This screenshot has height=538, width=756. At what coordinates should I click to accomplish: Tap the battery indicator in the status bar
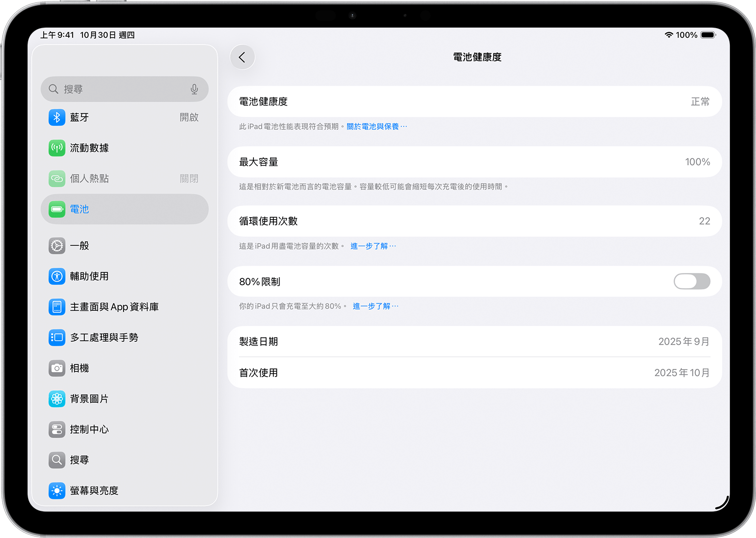708,35
